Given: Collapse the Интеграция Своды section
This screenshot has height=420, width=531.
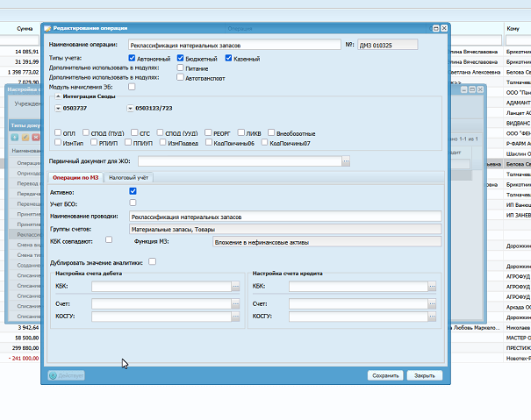Looking at the screenshot, I should (58, 96).
